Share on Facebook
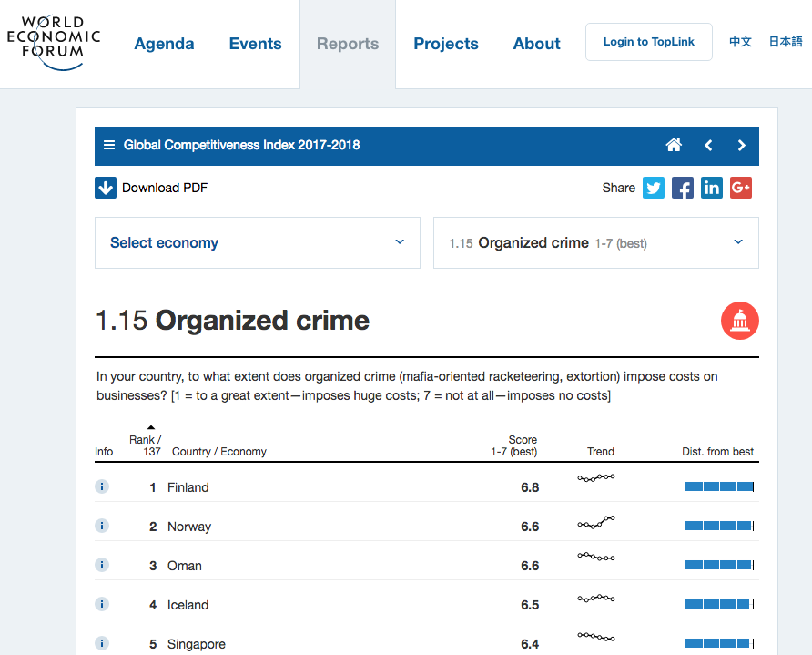The width and height of the screenshot is (812, 655). 683,188
